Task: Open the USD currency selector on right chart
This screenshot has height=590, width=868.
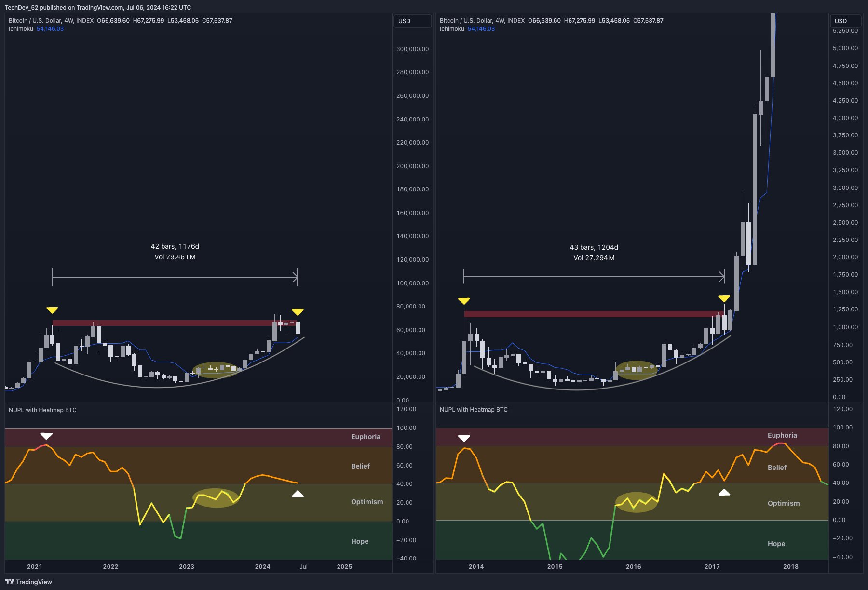Action: [845, 21]
